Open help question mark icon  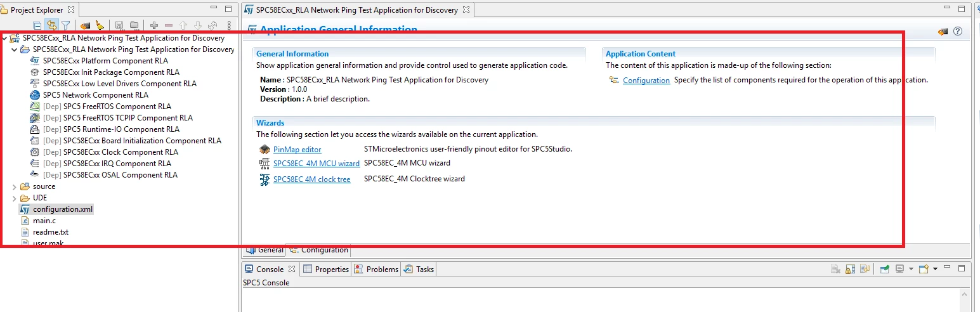(958, 32)
